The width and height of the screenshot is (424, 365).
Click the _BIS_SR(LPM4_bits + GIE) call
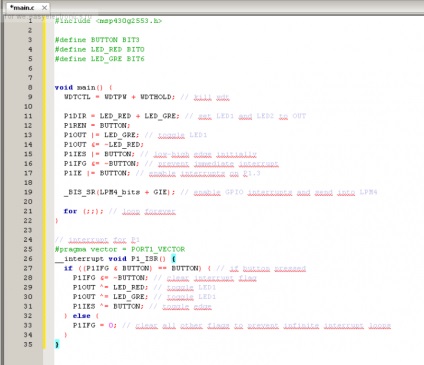click(x=119, y=192)
